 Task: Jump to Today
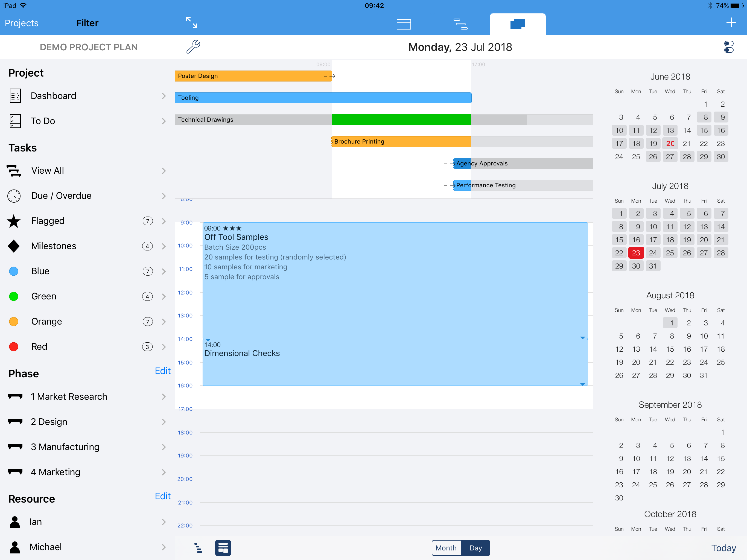(723, 548)
